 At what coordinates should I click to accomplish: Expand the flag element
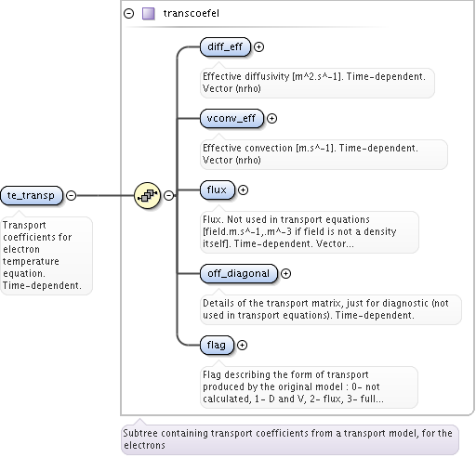click(x=242, y=345)
